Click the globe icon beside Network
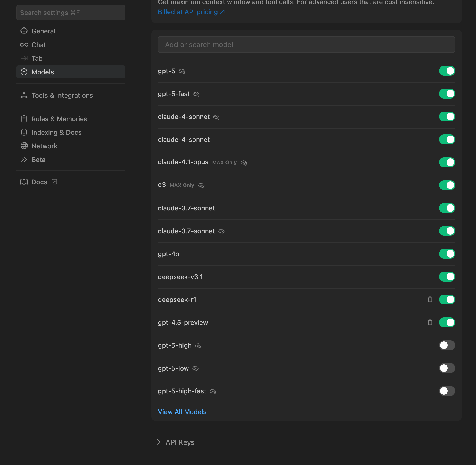The width and height of the screenshot is (476, 465). coord(24,146)
